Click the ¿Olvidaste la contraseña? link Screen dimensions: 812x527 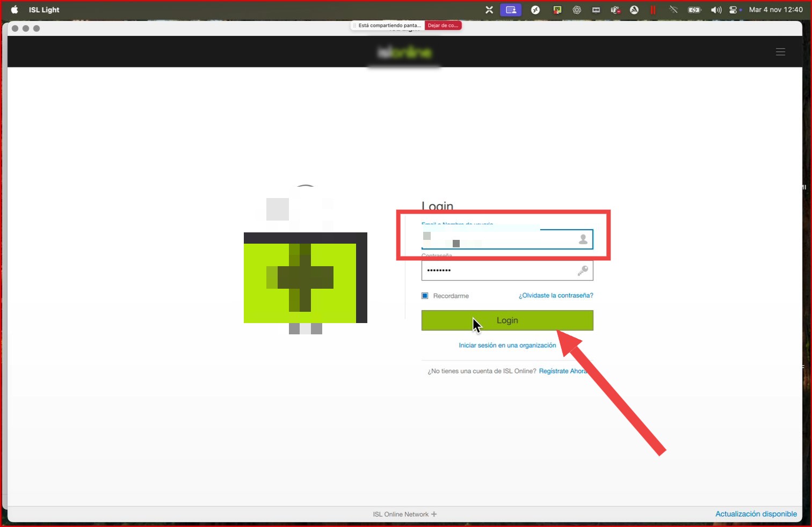tap(556, 296)
